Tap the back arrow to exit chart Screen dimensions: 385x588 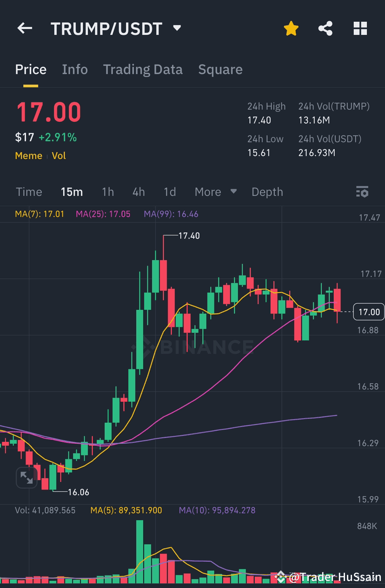[24, 28]
